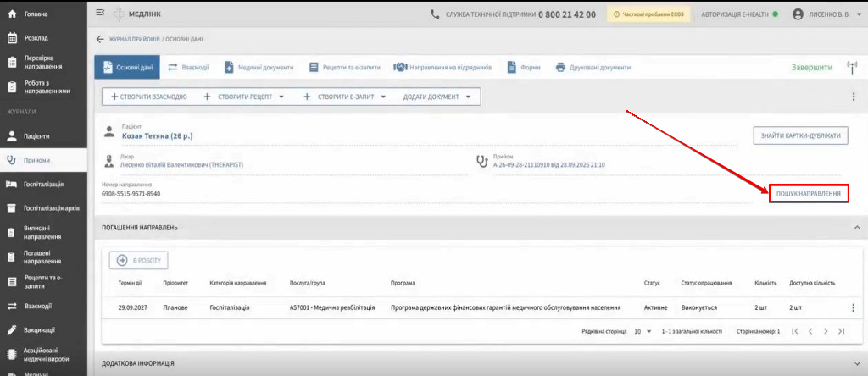
Task: Expand the Додаткова інформація section
Action: tap(857, 363)
